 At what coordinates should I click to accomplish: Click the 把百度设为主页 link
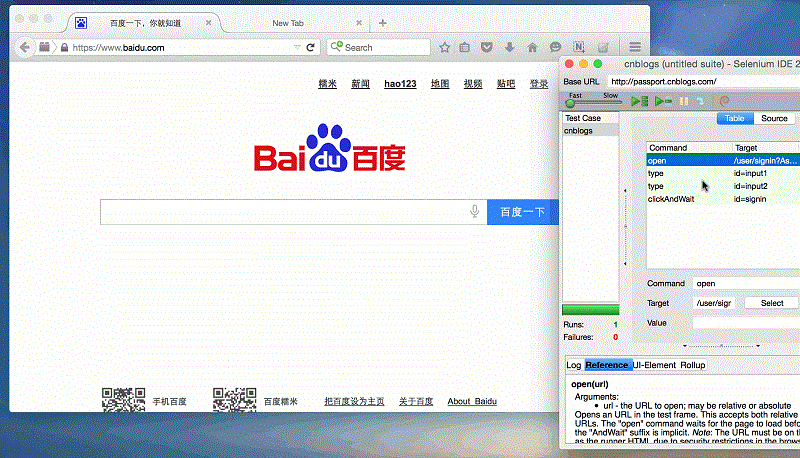coord(354,401)
